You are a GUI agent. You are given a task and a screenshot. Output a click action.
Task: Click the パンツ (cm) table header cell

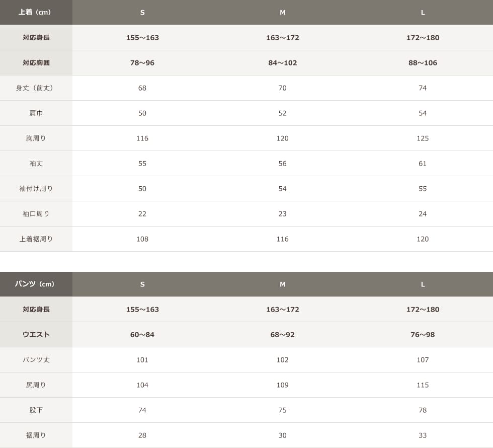coord(35,284)
